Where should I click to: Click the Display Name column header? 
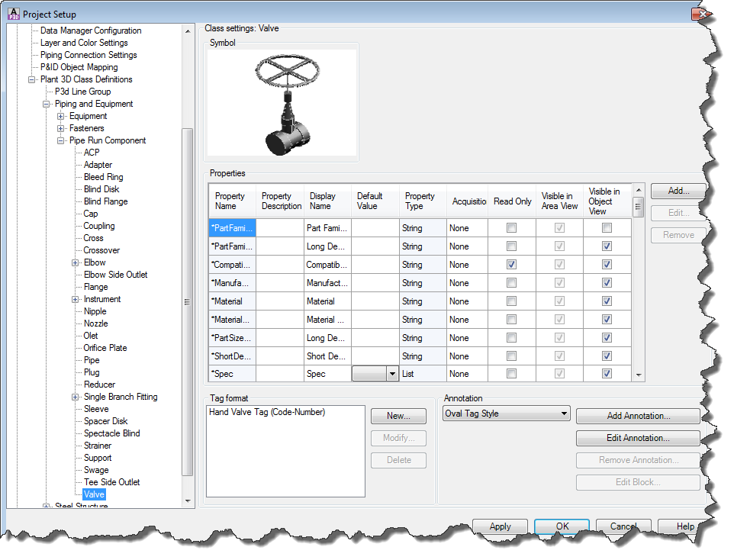coord(327,201)
